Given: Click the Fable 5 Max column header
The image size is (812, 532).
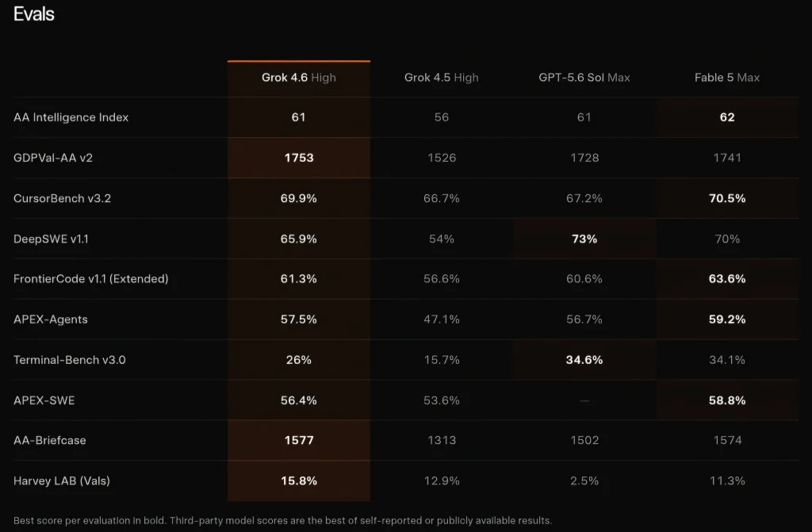Looking at the screenshot, I should (727, 78).
